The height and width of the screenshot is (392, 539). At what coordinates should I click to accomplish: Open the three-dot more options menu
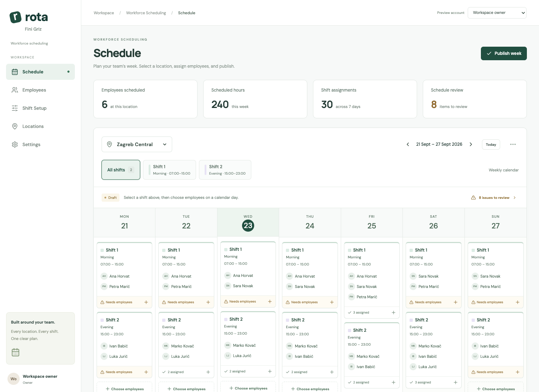point(513,144)
